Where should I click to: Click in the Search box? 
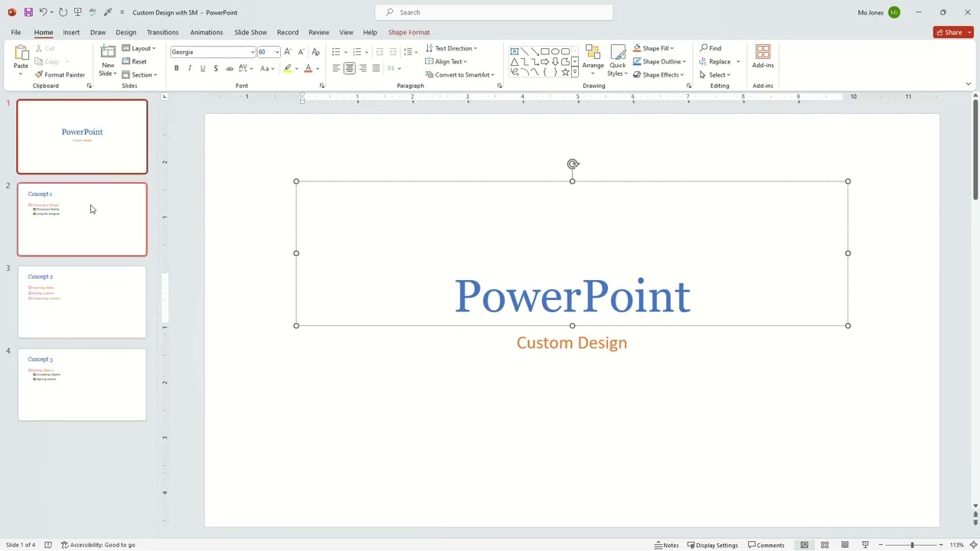coord(494,12)
